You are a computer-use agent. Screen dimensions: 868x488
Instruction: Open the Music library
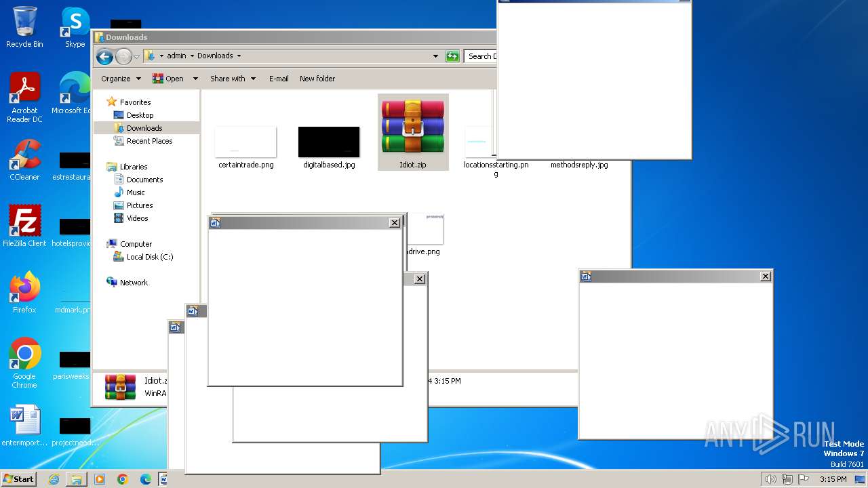136,192
